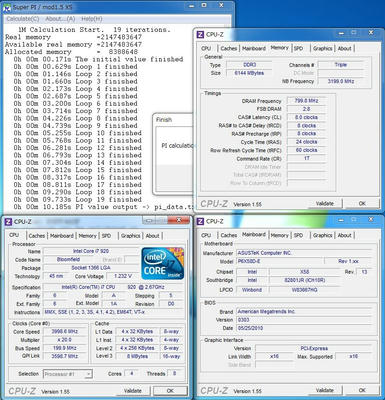
Task: Click CPU-Z icon in Mainboard window title bar
Action: 200,221
